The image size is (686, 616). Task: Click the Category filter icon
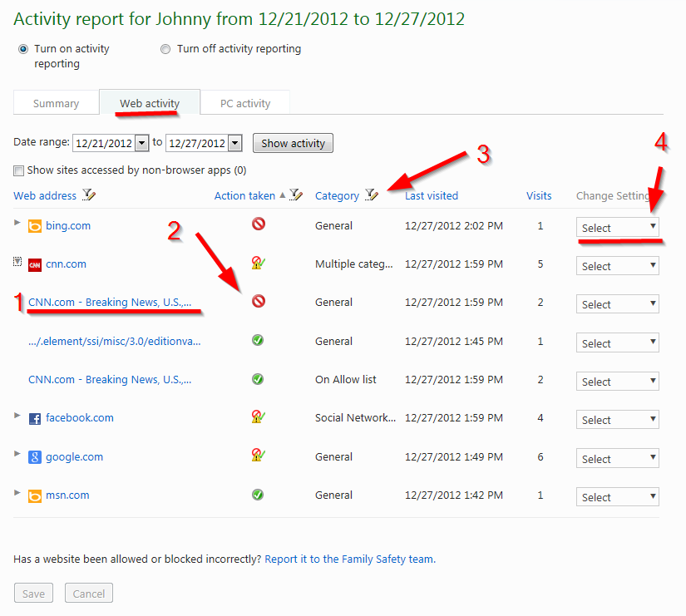[x=372, y=195]
